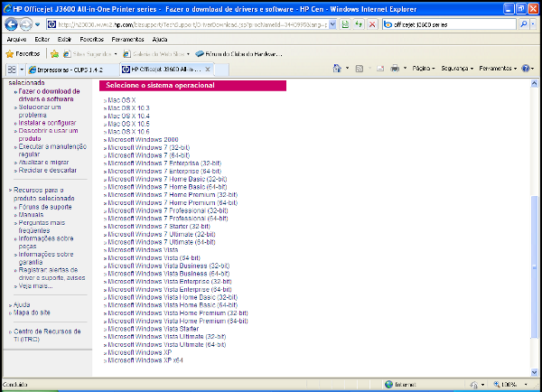The width and height of the screenshot is (542, 392).
Task: Close the HP Officejet J3600 tab
Action: (x=208, y=70)
